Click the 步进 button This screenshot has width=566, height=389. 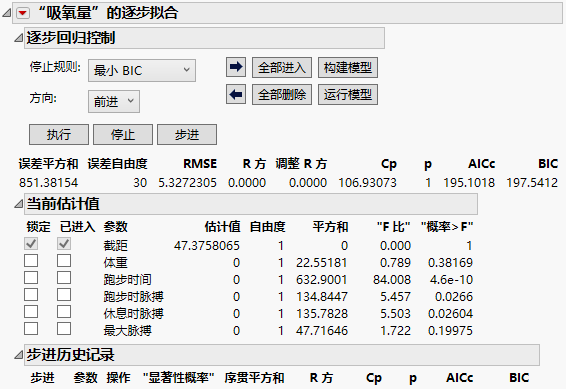187,135
